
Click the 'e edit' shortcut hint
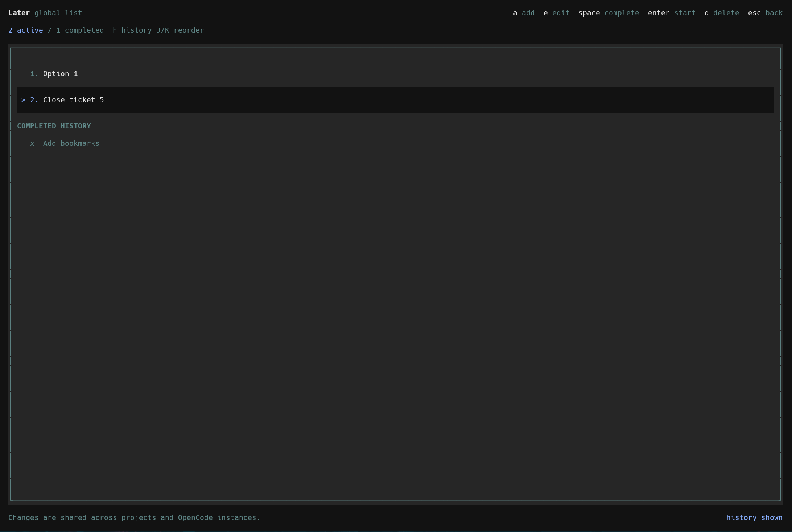point(556,13)
